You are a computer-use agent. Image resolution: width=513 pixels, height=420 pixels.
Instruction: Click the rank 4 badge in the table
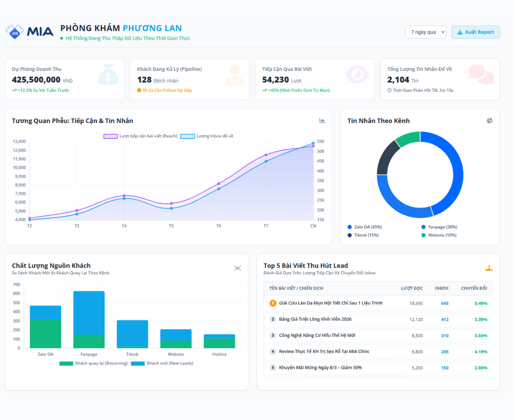273,352
